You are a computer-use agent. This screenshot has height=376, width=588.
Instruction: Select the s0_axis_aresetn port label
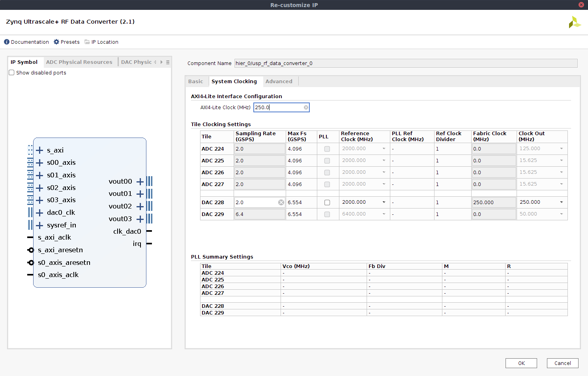64,263
